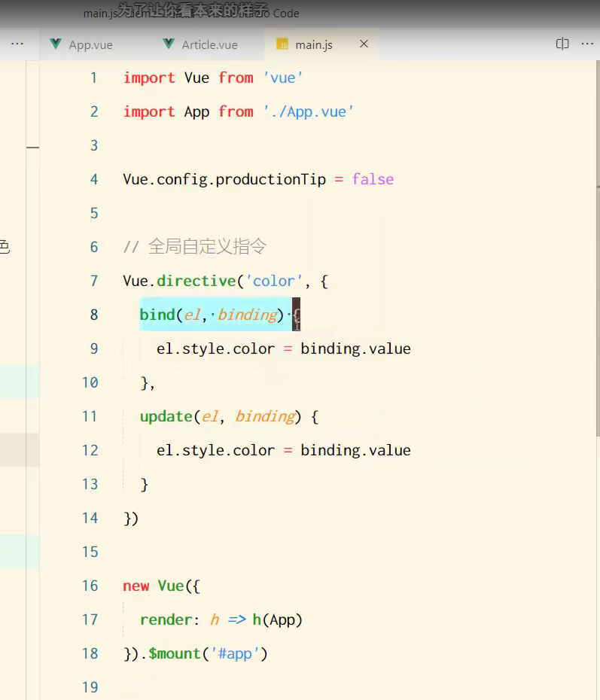This screenshot has width=600, height=700.
Task: Open editor more actions ellipsis menu
Action: (587, 44)
